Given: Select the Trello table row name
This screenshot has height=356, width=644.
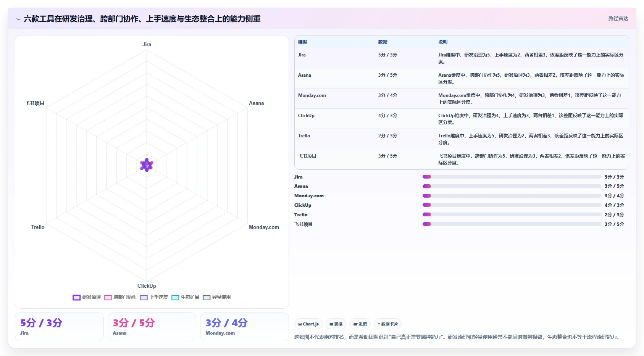Looking at the screenshot, I should (x=304, y=136).
